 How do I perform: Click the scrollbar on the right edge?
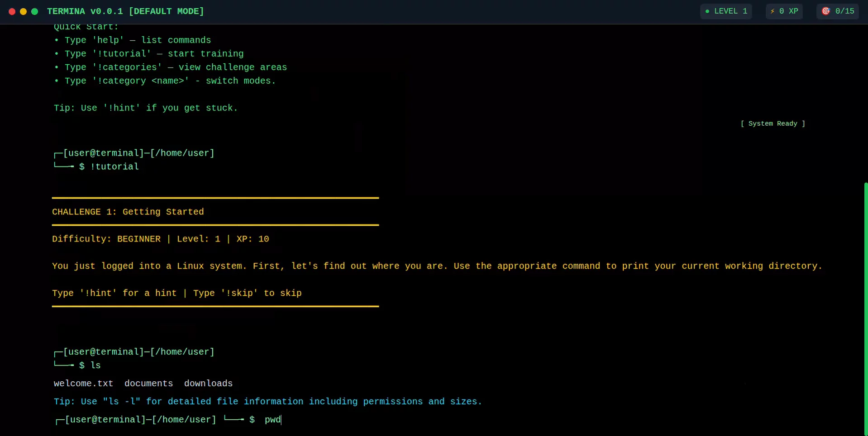point(865,303)
